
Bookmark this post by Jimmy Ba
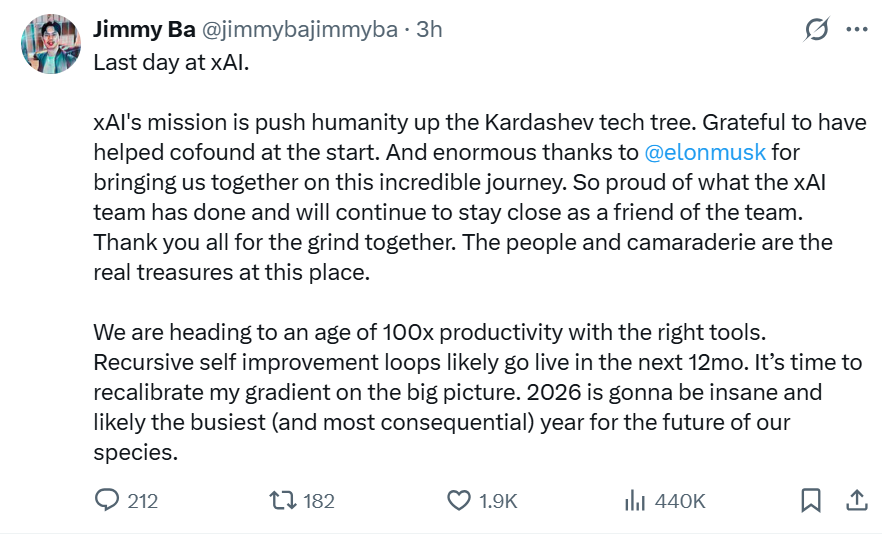(x=811, y=500)
